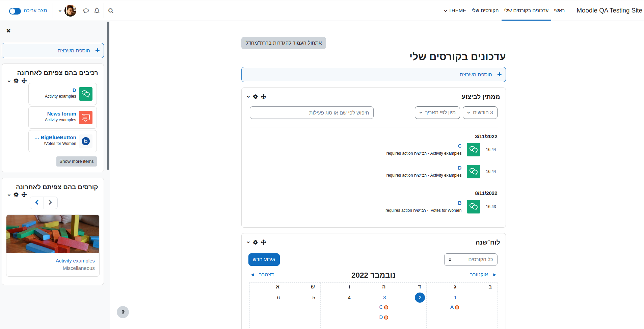Click forum icon beside item B
The height and width of the screenshot is (329, 644).
click(x=474, y=207)
